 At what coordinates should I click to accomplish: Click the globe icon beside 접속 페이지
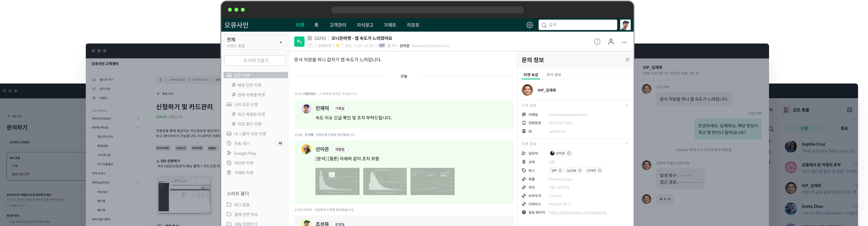point(524,213)
